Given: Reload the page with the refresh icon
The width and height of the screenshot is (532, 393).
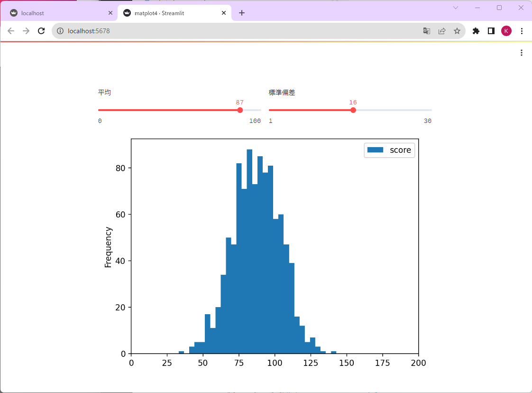Looking at the screenshot, I should (x=41, y=30).
